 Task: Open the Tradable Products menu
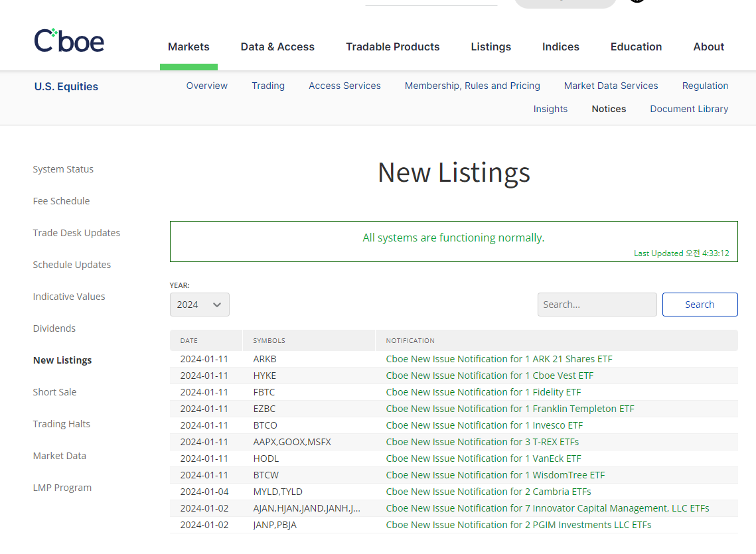(392, 47)
